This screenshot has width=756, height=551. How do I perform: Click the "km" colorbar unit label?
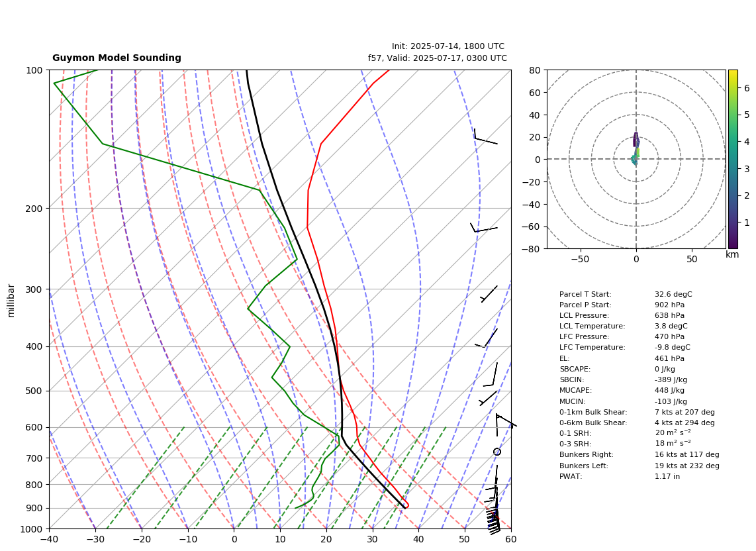tap(732, 254)
